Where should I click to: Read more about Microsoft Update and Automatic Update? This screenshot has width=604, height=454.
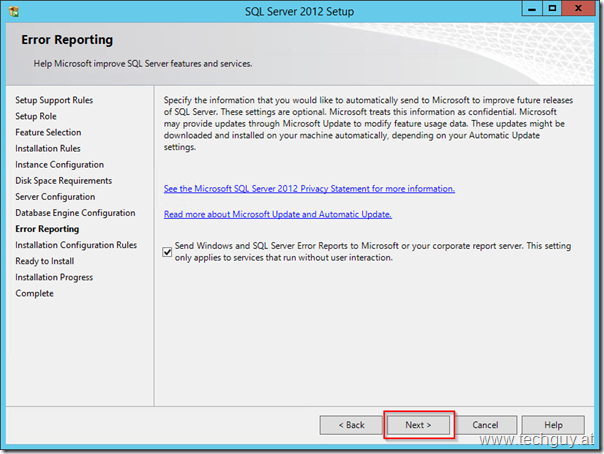click(278, 214)
